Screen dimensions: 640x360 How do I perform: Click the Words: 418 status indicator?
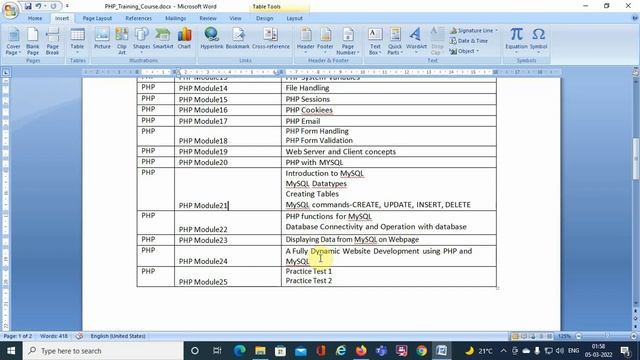[54, 336]
